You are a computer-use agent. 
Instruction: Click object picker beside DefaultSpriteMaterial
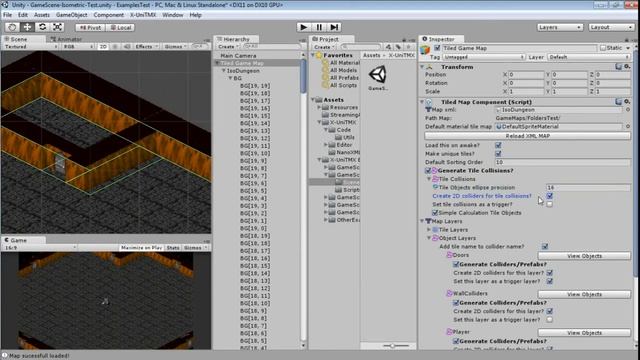(x=628, y=127)
